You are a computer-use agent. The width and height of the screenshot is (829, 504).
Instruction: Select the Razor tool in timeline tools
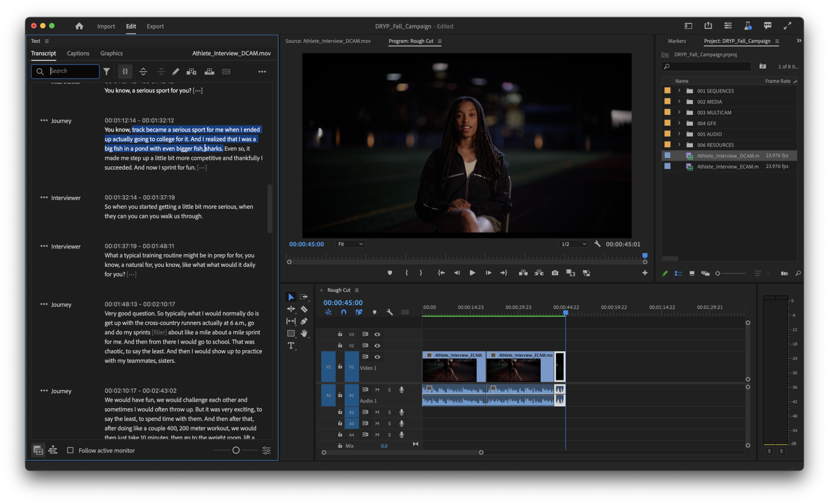pos(304,309)
